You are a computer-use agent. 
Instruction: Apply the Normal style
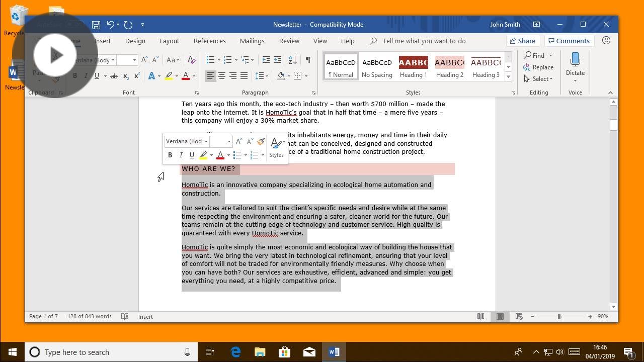(x=341, y=67)
